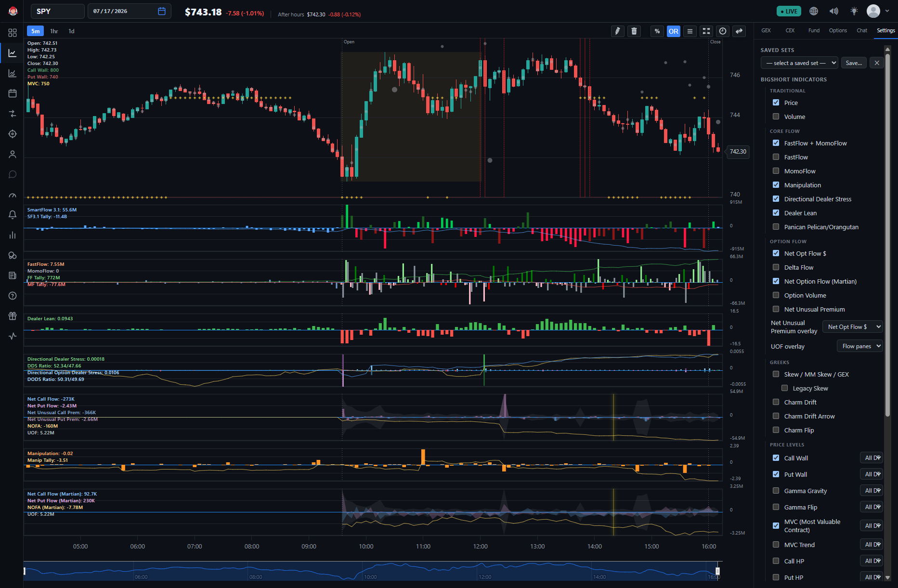Open the user profile icon in sidebar

pyautogui.click(x=13, y=154)
